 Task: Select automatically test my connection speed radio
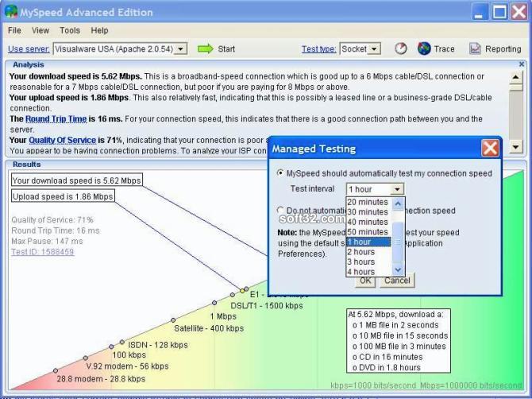point(280,173)
